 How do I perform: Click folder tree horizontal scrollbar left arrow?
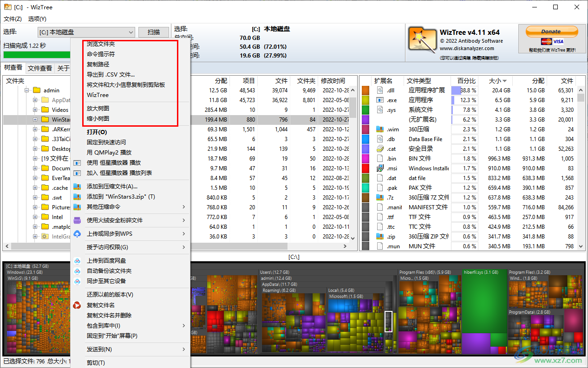point(7,246)
